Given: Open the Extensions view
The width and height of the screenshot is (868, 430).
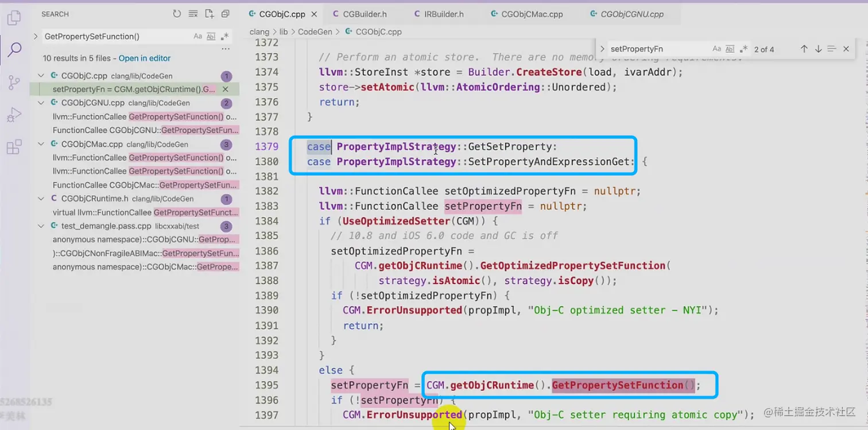Looking at the screenshot, I should 14,147.
